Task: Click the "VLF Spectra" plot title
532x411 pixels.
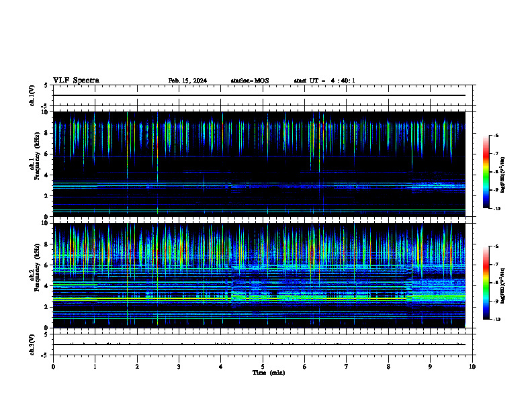Action: click(76, 81)
